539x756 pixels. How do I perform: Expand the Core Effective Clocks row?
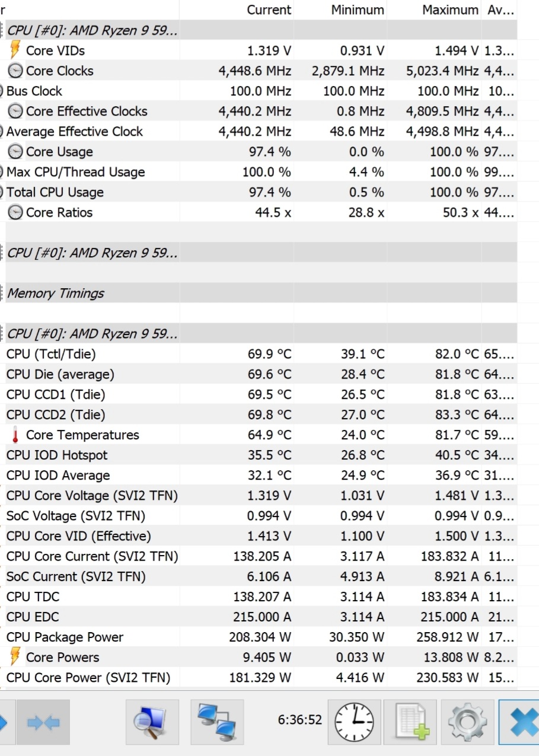pos(15,111)
